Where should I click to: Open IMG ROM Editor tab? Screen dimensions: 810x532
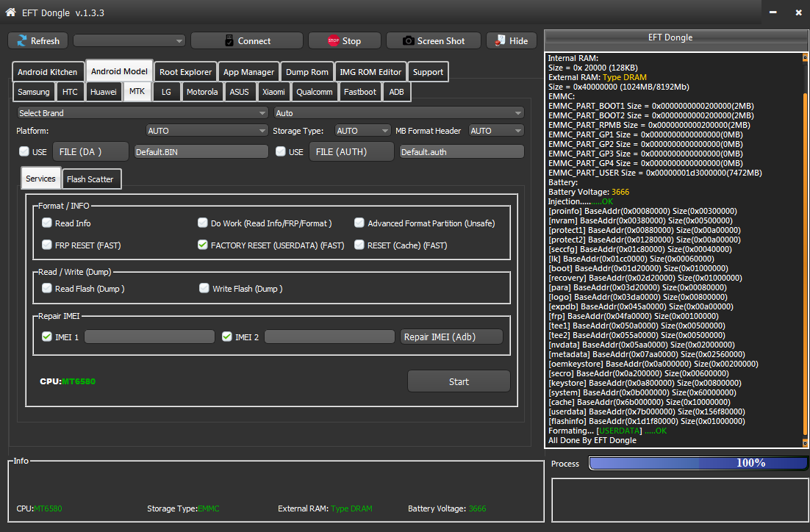tap(370, 72)
